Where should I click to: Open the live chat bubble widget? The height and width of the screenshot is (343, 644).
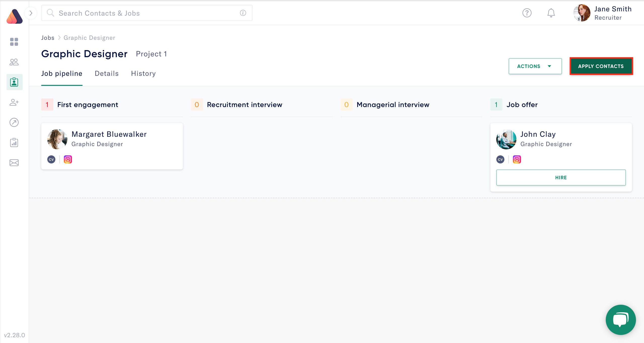click(x=620, y=320)
